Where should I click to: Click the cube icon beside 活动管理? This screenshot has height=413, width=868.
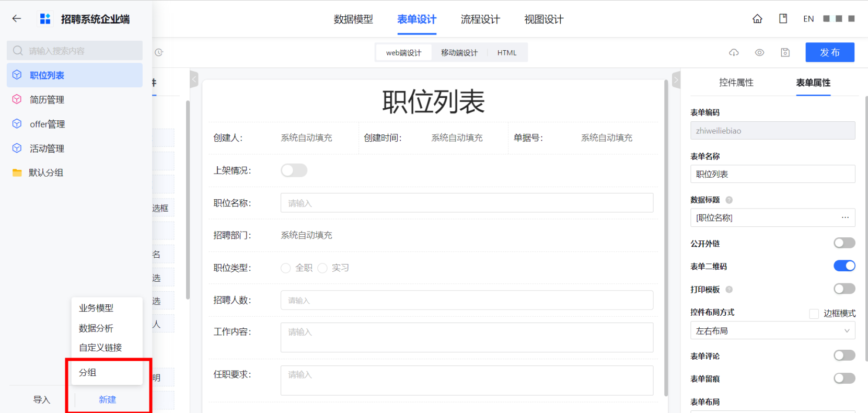[x=17, y=148]
